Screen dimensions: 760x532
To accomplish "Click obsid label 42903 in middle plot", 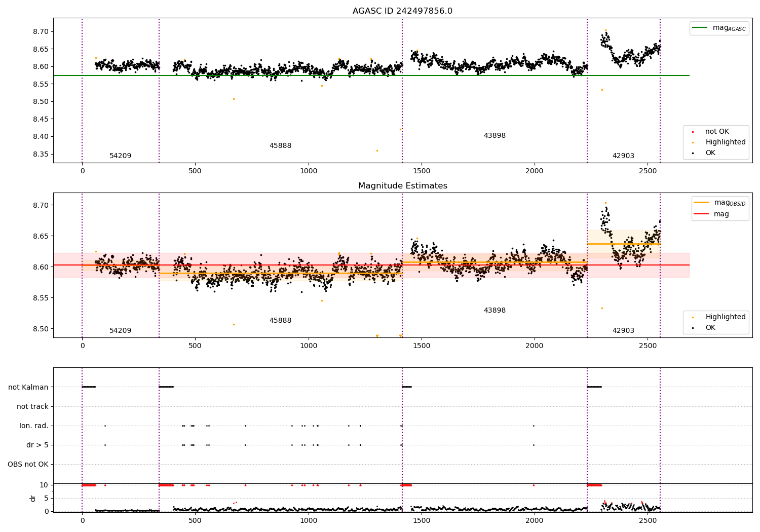I will (623, 330).
